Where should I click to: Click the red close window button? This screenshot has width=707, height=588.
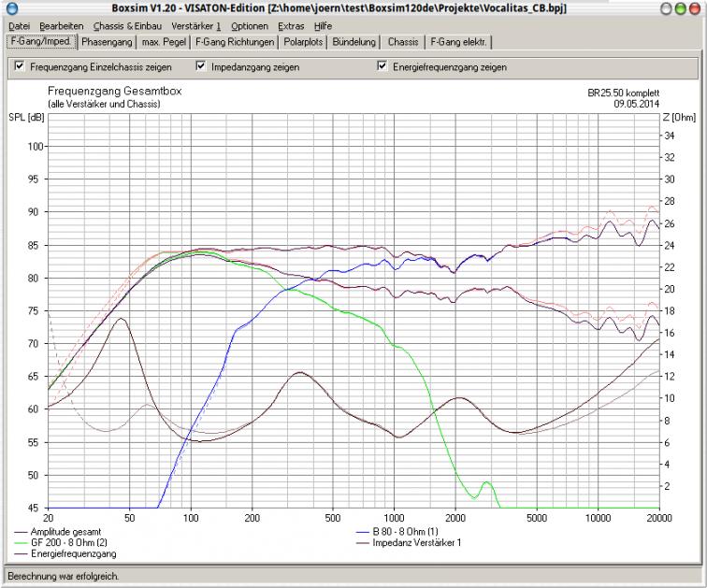[x=695, y=8]
